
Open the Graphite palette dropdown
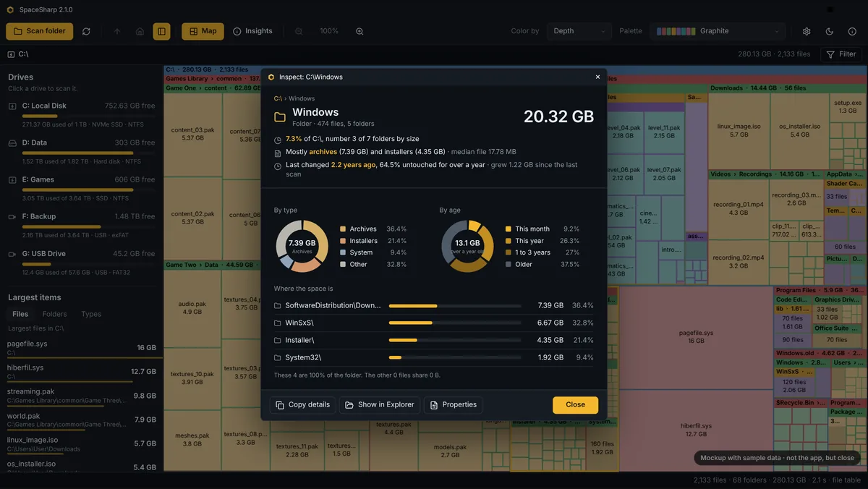[718, 31]
